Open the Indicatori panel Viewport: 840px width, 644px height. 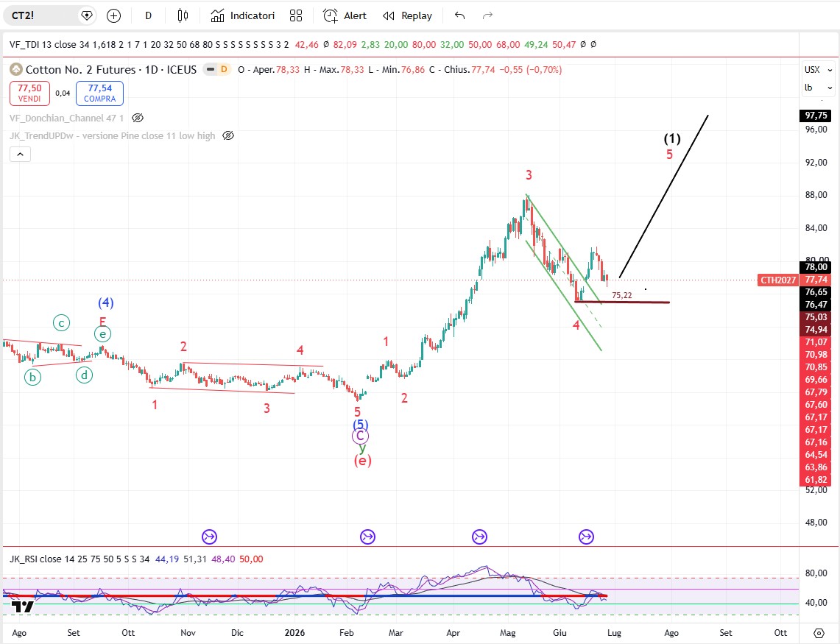[x=243, y=15]
